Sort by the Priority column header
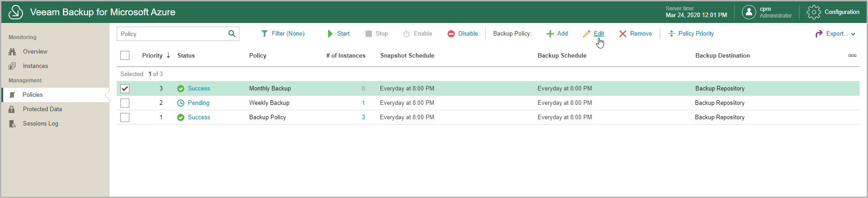The width and height of the screenshot is (868, 198). (152, 55)
